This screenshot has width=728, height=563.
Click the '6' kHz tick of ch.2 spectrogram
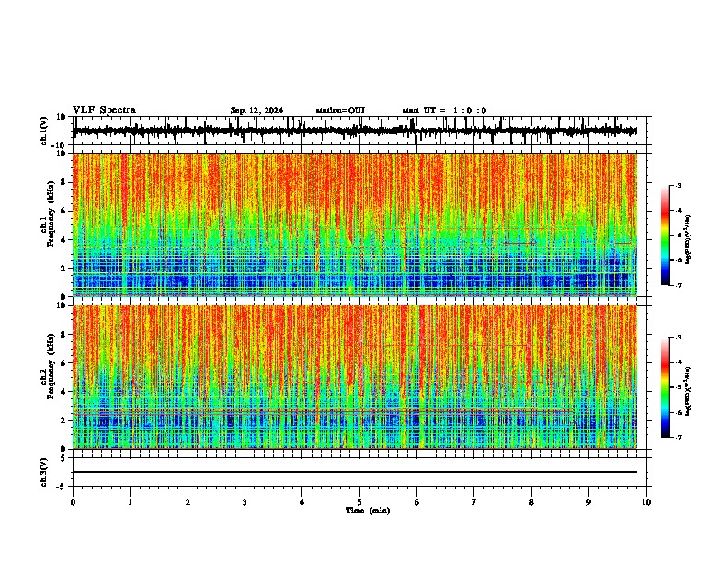(64, 363)
